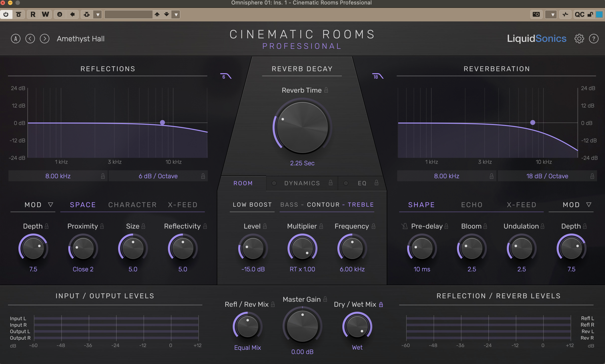Open the help question mark icon

tap(594, 39)
